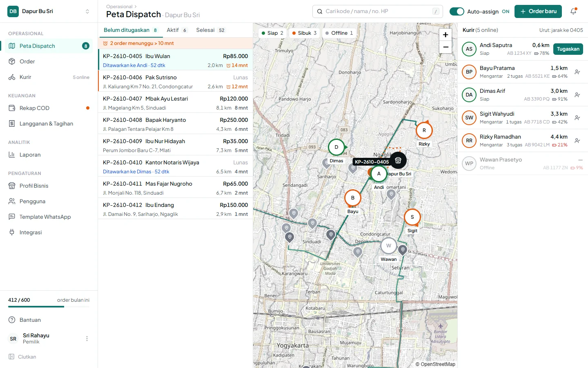Click monthly order quota progress bar

(x=49, y=307)
